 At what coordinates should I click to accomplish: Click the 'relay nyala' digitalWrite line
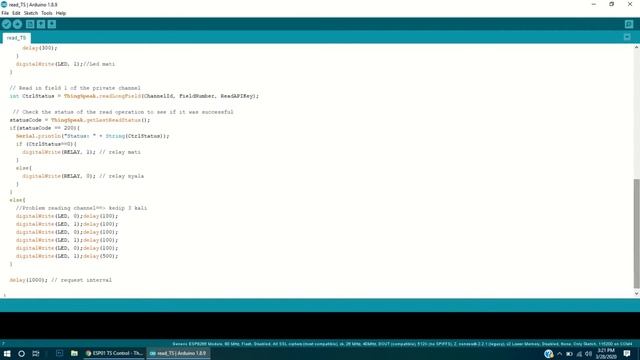(83, 176)
